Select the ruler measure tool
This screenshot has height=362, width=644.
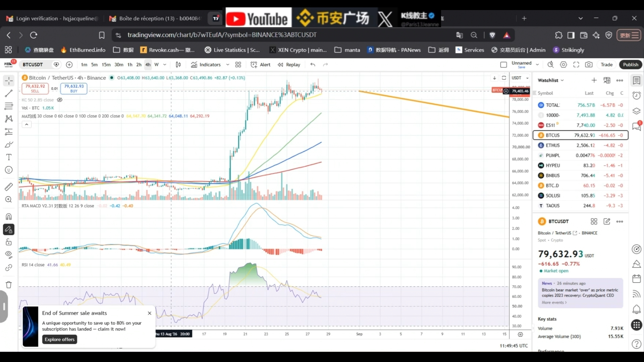pos(9,187)
